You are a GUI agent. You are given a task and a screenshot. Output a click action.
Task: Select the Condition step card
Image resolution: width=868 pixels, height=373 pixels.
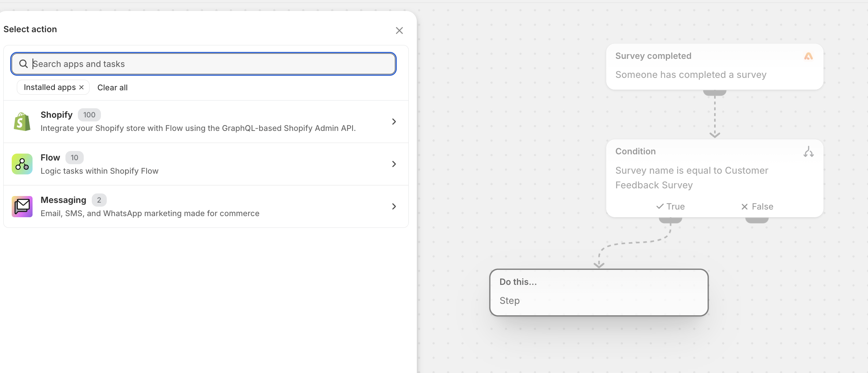[x=714, y=178]
